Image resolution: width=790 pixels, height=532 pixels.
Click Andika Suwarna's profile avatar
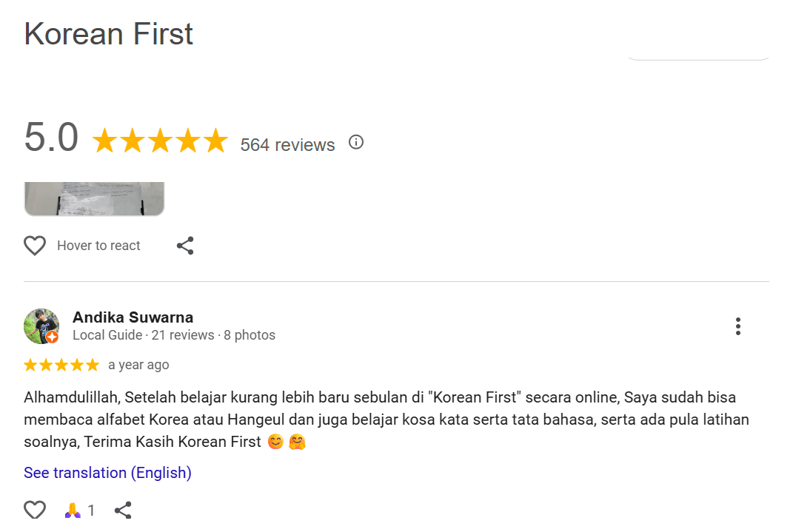pyautogui.click(x=40, y=325)
